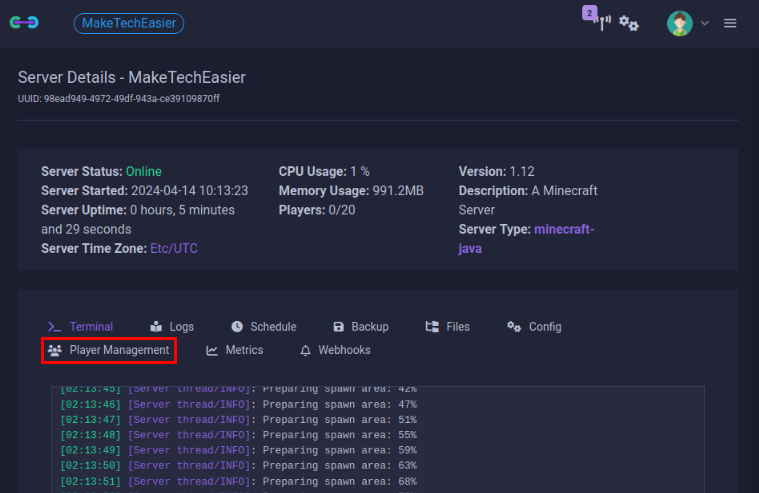Click the CPU Usage 1 % value

coord(360,171)
